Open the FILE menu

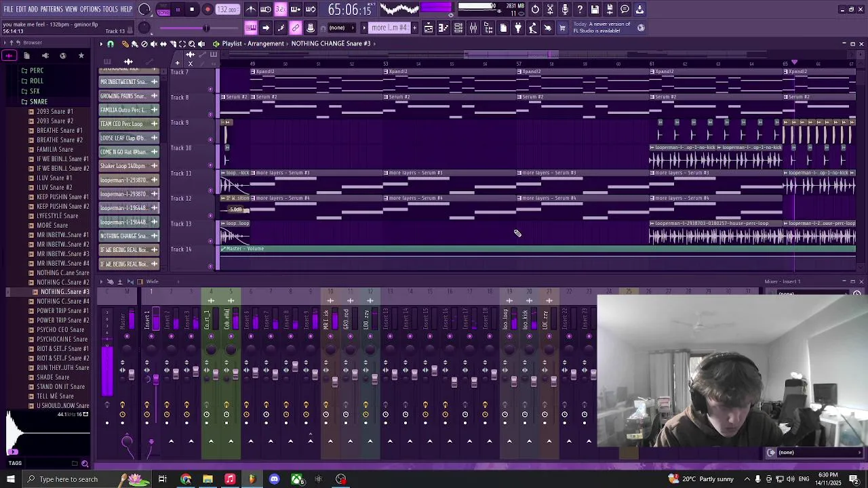[9, 9]
